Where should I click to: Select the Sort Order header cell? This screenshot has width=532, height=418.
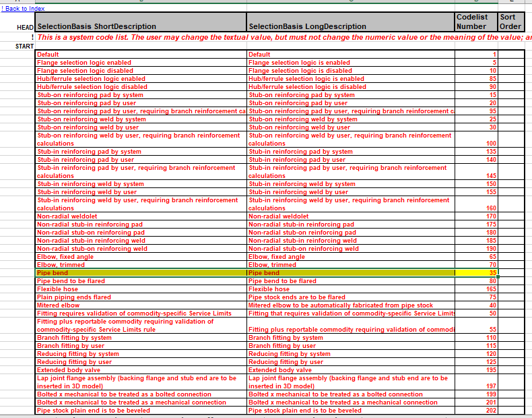point(511,22)
